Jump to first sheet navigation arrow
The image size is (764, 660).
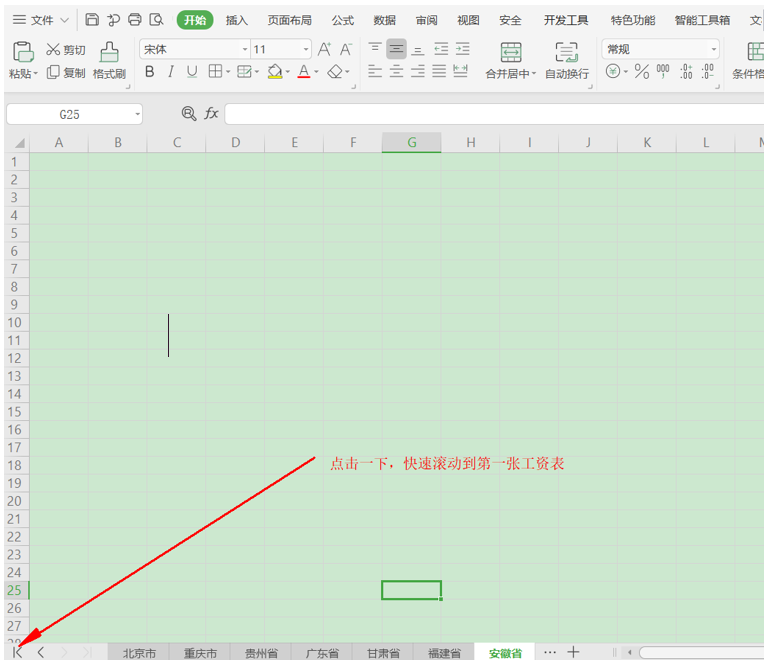(x=18, y=652)
